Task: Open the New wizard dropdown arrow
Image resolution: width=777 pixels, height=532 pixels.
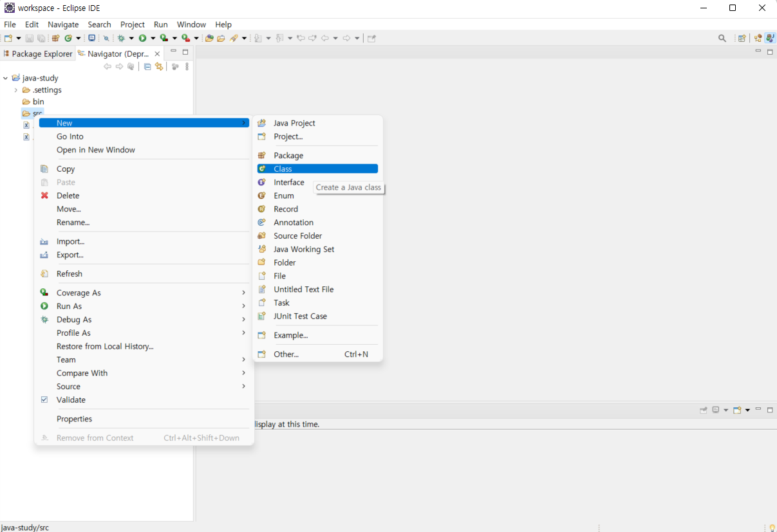Action: pyautogui.click(x=18, y=39)
